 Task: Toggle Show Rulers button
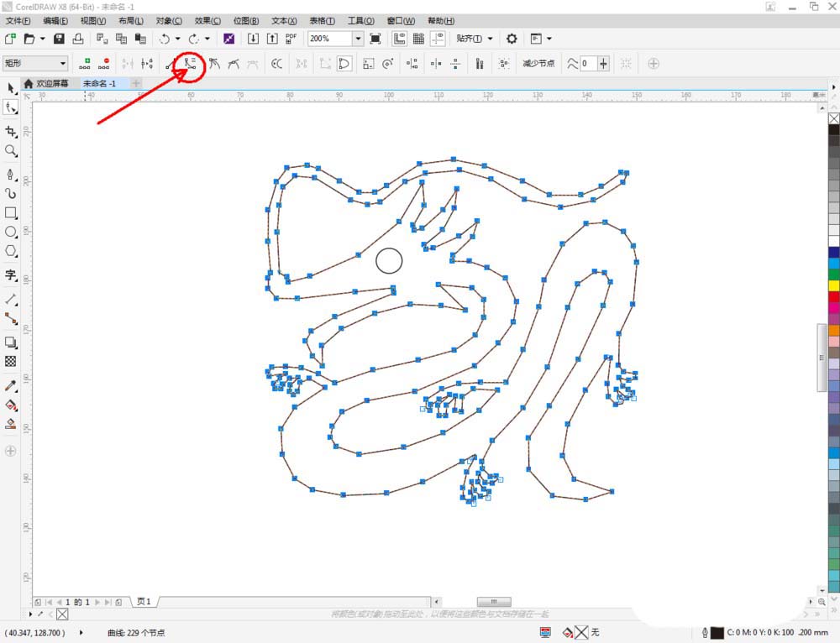point(399,39)
